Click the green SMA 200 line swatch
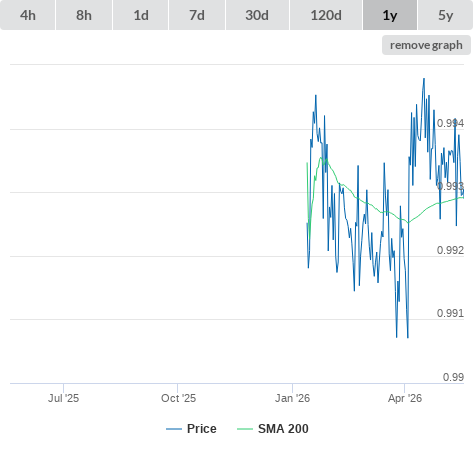Screen dimensions: 474x455 [x=245, y=429]
